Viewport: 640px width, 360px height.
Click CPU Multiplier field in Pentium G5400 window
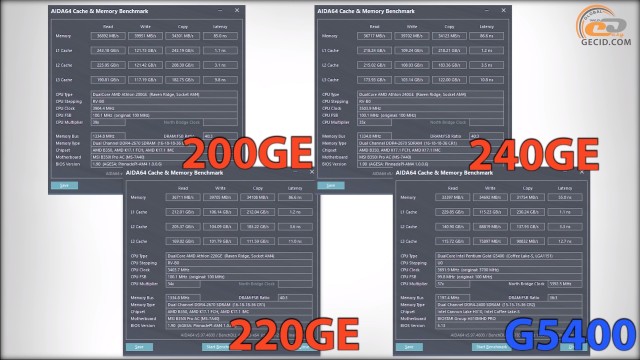click(453, 284)
